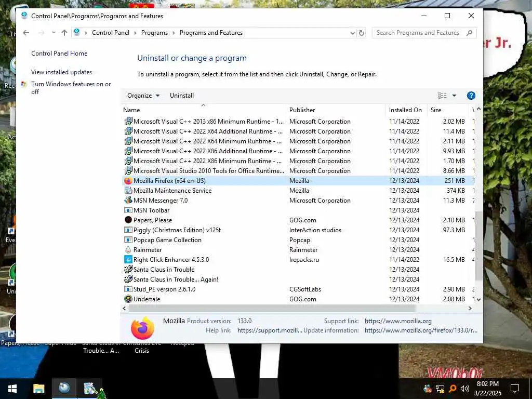Sort by the Size column header
Image resolution: width=532 pixels, height=399 pixels.
pyautogui.click(x=447, y=110)
